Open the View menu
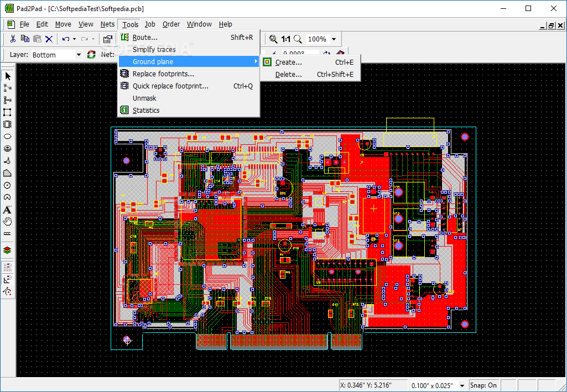This screenshot has width=567, height=392. pos(86,24)
